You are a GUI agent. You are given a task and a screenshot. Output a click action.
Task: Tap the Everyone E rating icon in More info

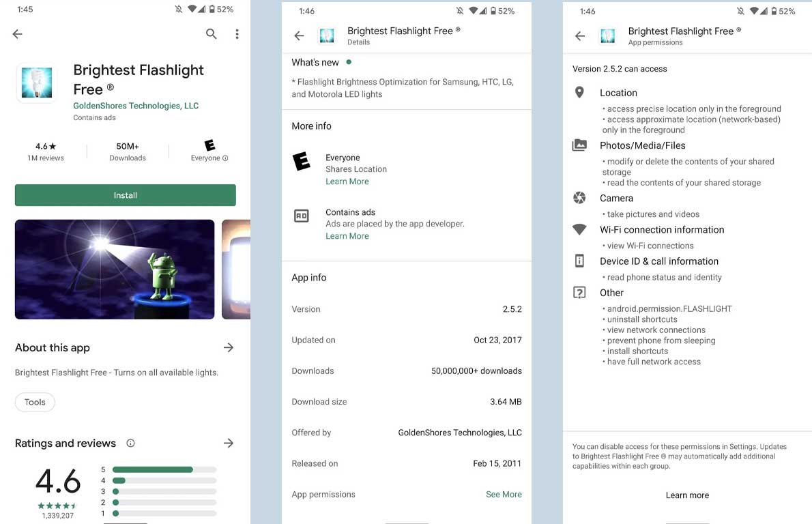click(x=302, y=162)
